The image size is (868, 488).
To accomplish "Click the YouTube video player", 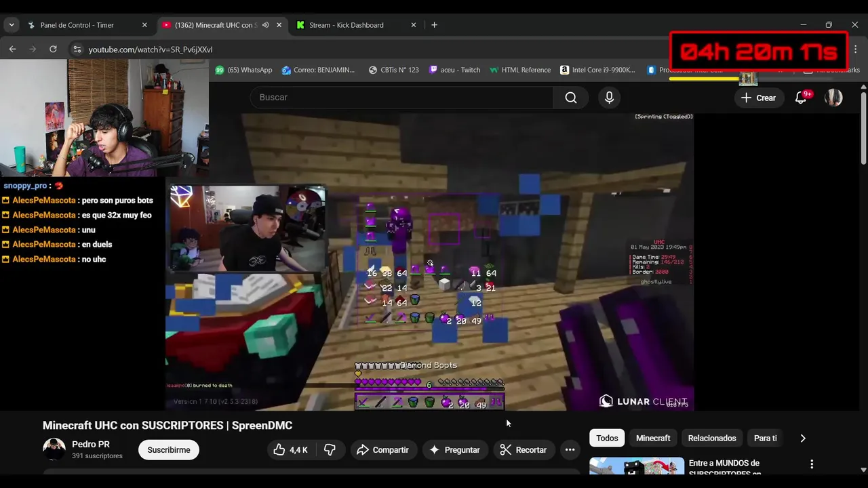I will [429, 262].
